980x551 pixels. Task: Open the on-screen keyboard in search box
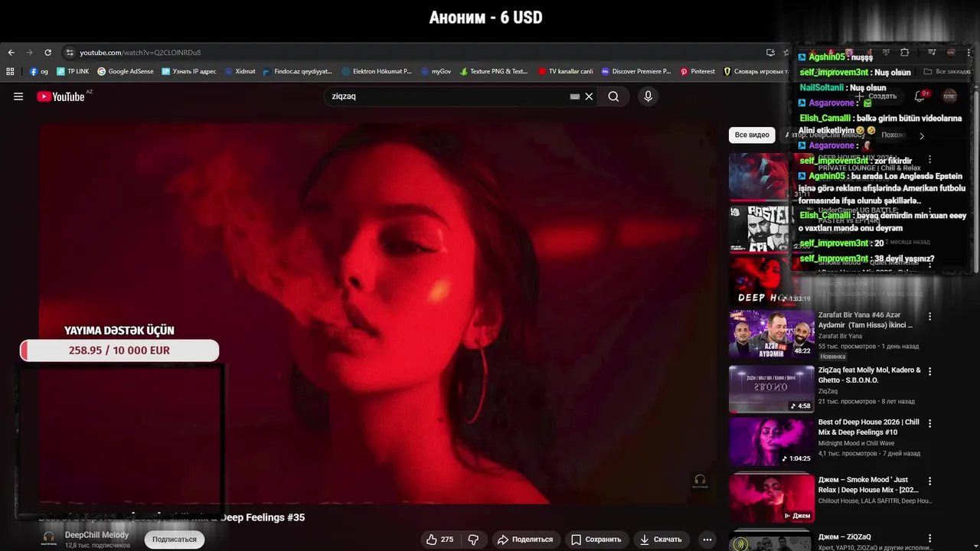coord(575,96)
